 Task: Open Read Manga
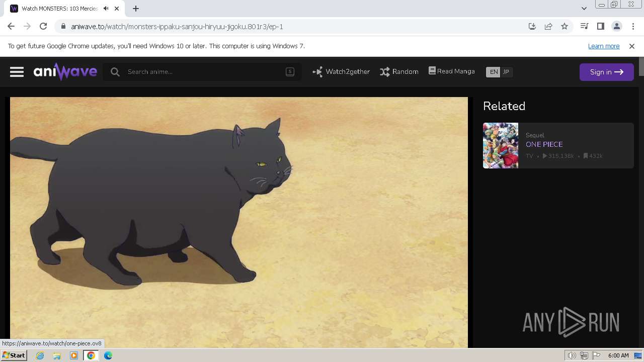coord(452,71)
